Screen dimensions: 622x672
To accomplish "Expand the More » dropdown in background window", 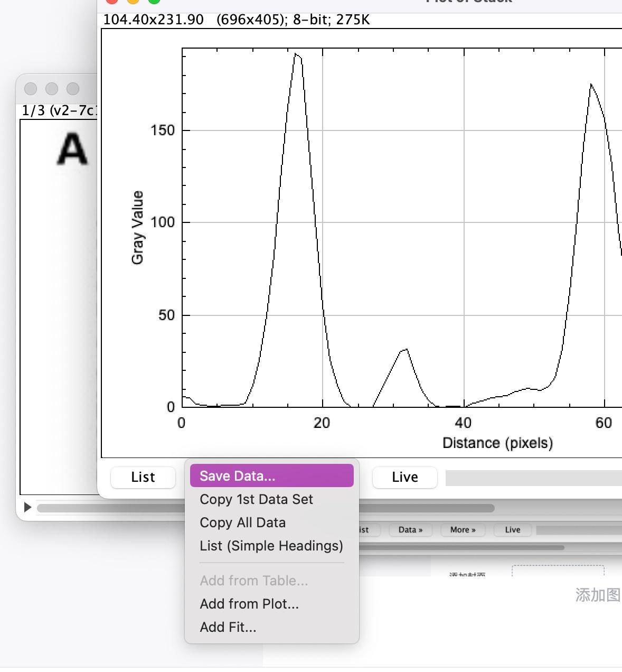I will [x=463, y=530].
